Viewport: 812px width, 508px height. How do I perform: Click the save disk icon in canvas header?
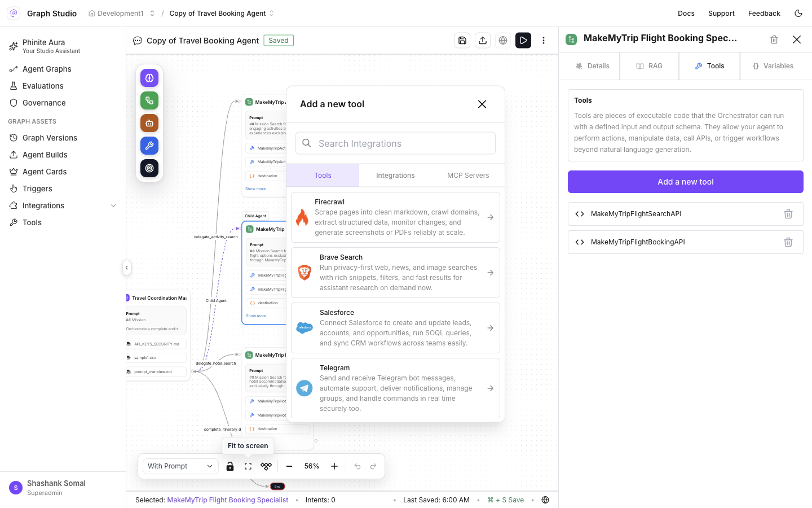[x=462, y=41]
